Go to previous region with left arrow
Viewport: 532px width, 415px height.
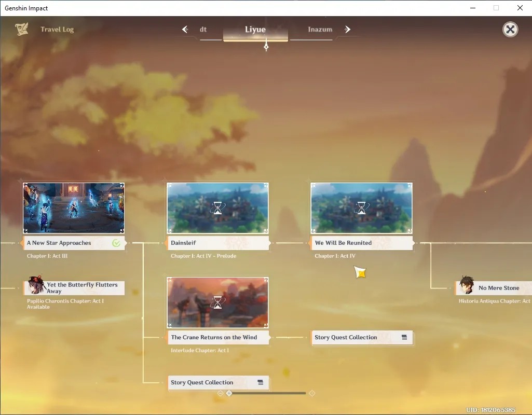point(185,30)
